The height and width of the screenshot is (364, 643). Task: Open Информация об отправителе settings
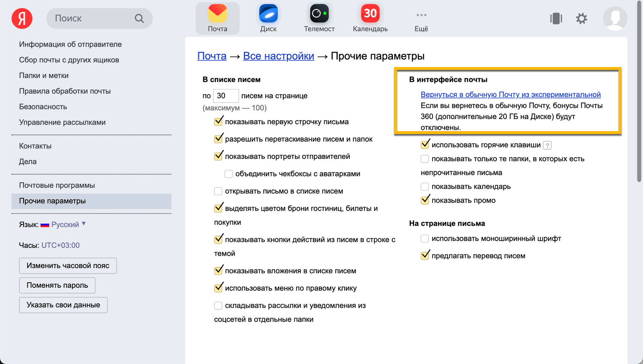coord(70,44)
